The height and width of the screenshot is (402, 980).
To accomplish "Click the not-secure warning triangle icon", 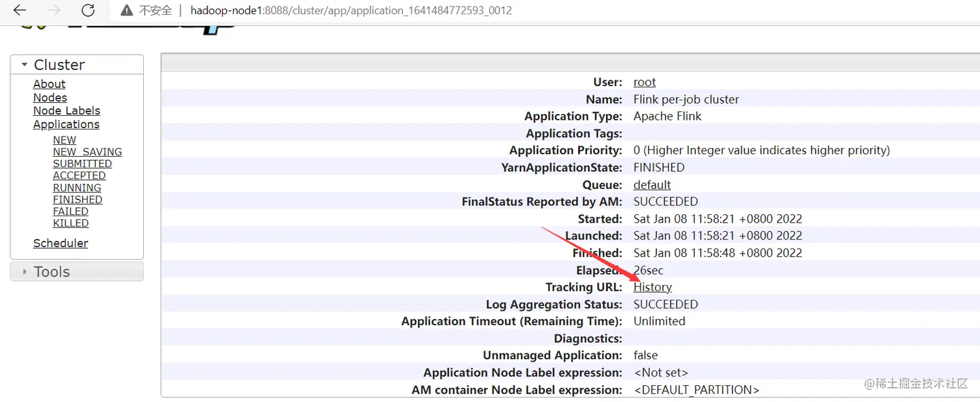I will [x=127, y=10].
